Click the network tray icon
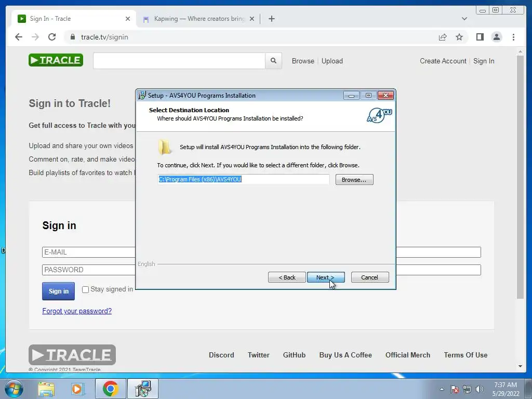Viewport: 532px width, 399px height. point(467,389)
